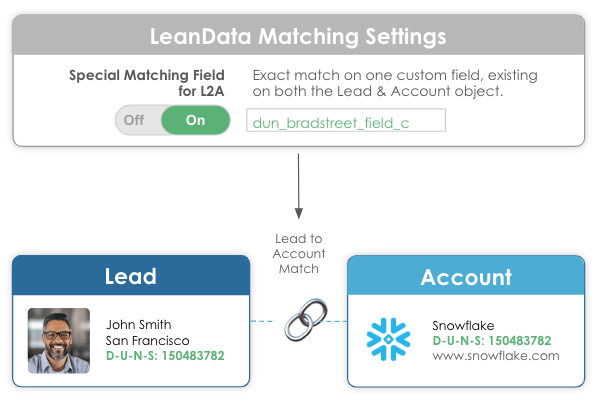Select the LeanData Matching Settings header
This screenshot has height=406, width=600.
(x=298, y=37)
